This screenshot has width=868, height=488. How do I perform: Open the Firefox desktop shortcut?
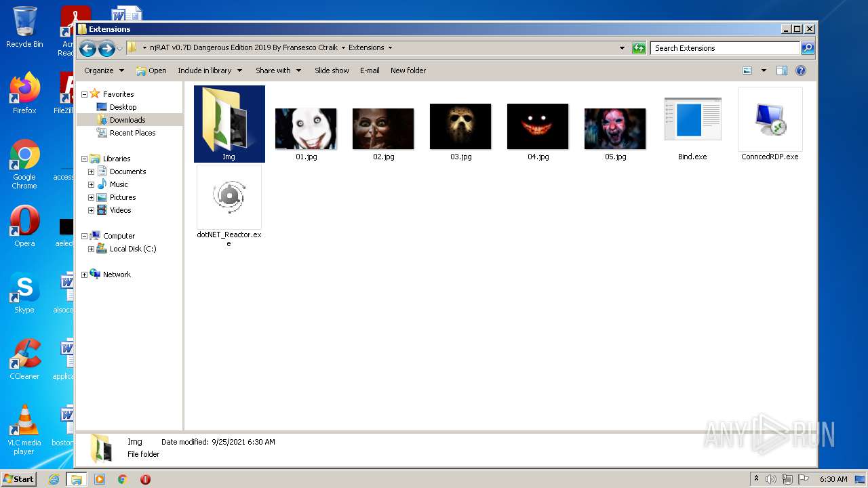point(24,94)
